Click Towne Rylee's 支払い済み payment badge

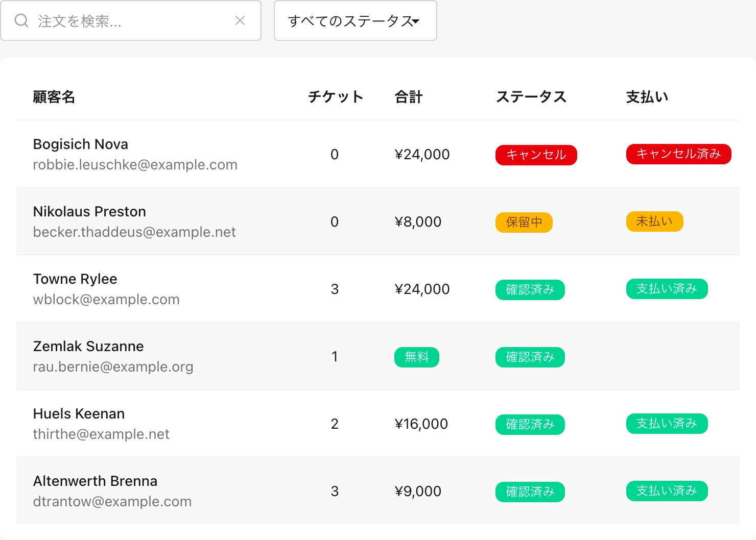(x=667, y=289)
